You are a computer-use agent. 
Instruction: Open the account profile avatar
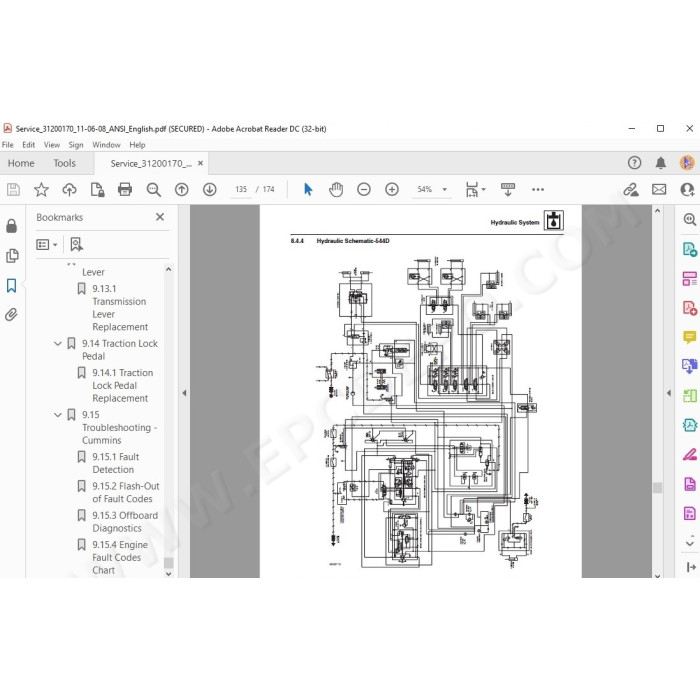coord(687,163)
